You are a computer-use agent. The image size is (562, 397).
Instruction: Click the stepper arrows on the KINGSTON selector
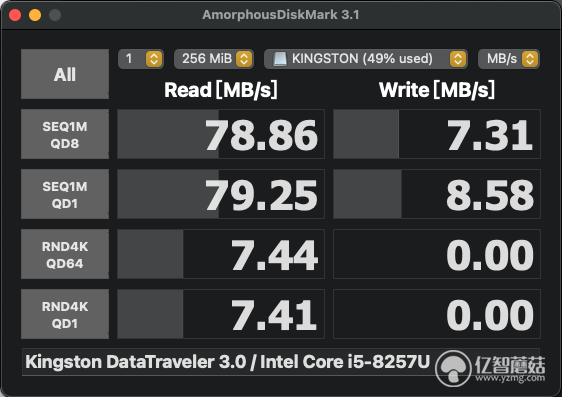[458, 59]
